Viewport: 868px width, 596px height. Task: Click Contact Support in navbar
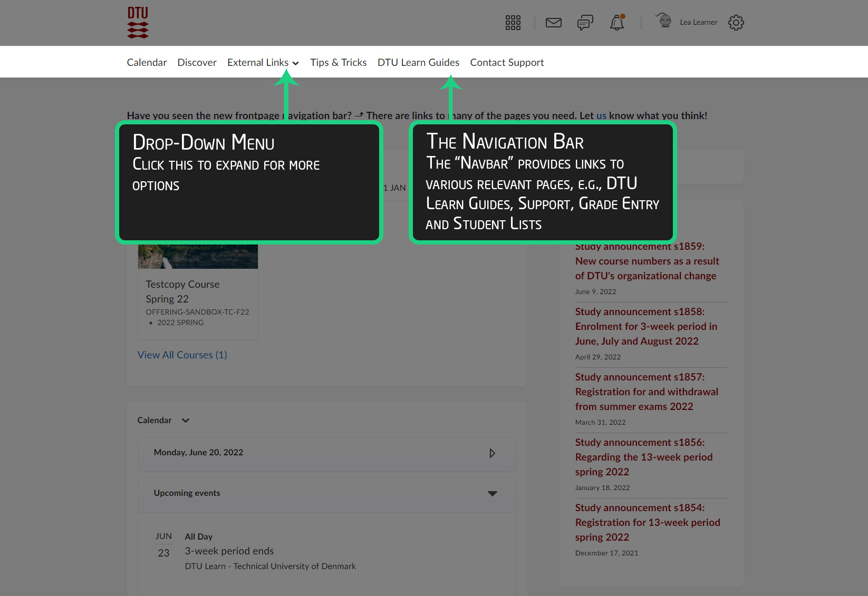tap(507, 63)
